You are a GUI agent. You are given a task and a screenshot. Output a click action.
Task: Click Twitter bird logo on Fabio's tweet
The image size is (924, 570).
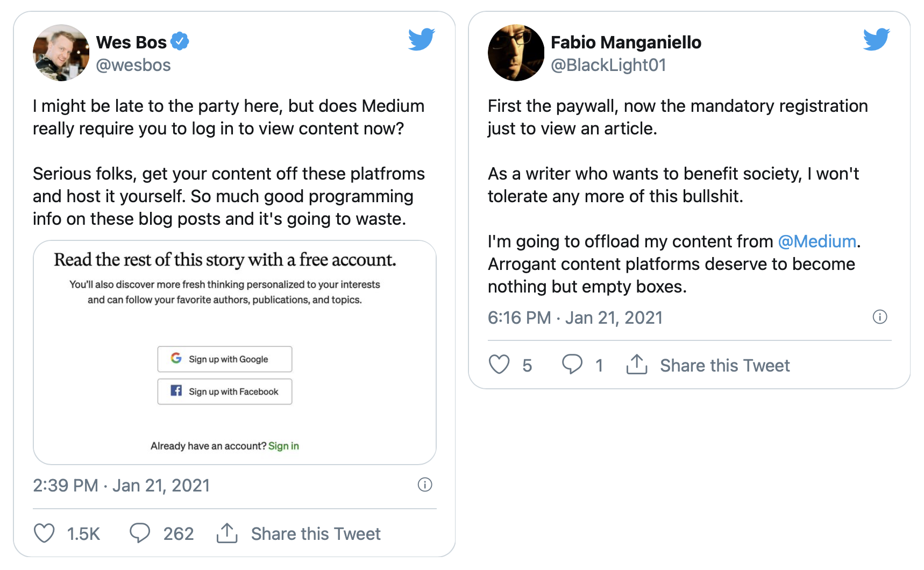pos(876,39)
